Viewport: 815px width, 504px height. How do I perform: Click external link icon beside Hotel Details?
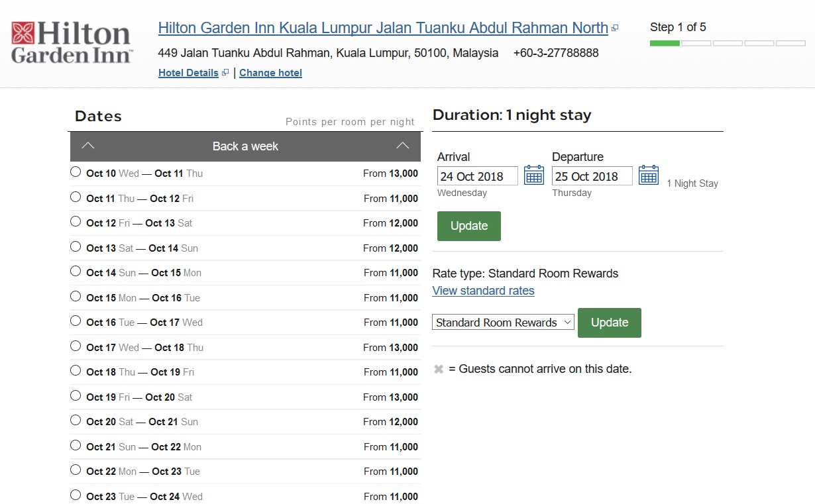[x=225, y=73]
